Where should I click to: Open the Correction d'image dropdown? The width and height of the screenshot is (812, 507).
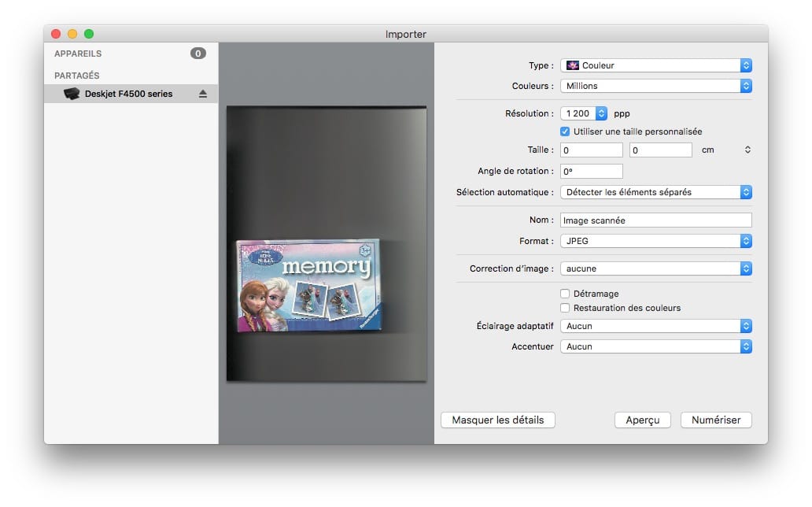click(x=655, y=268)
